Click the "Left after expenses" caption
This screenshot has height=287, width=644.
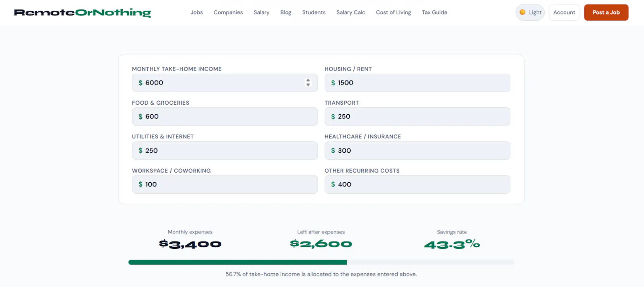pyautogui.click(x=321, y=232)
